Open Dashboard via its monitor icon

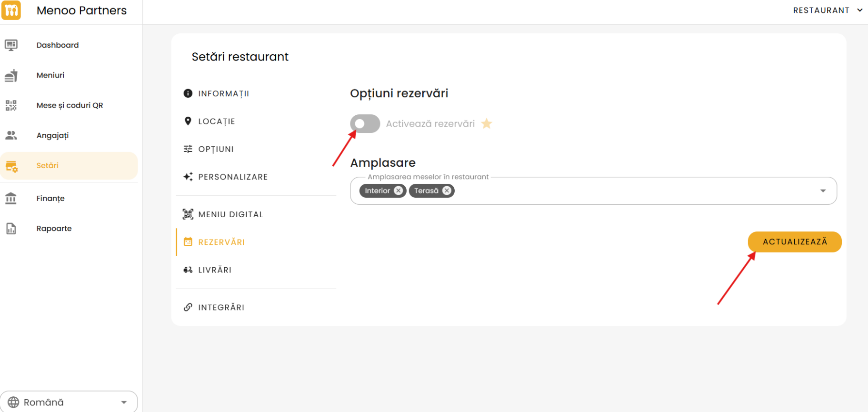[11, 45]
